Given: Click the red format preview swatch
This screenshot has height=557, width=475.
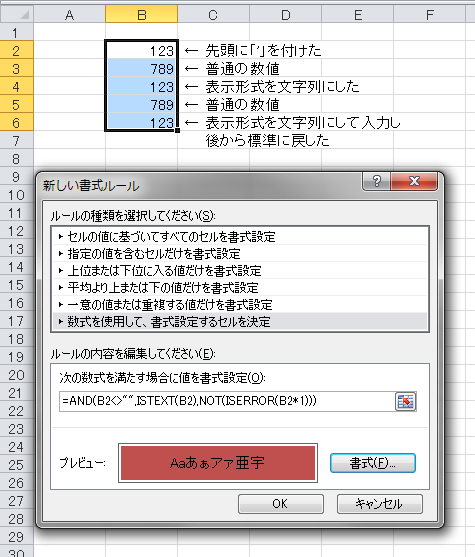Looking at the screenshot, I should coord(218,463).
